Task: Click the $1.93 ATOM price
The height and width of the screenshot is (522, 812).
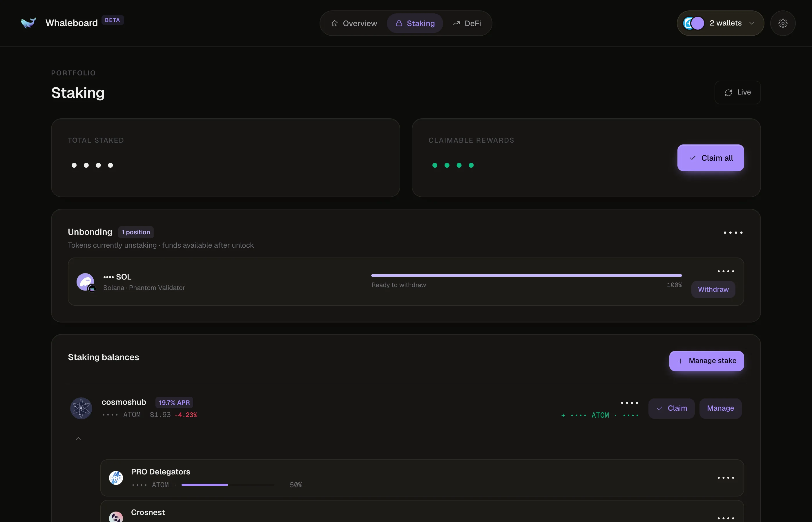Action: (160, 415)
